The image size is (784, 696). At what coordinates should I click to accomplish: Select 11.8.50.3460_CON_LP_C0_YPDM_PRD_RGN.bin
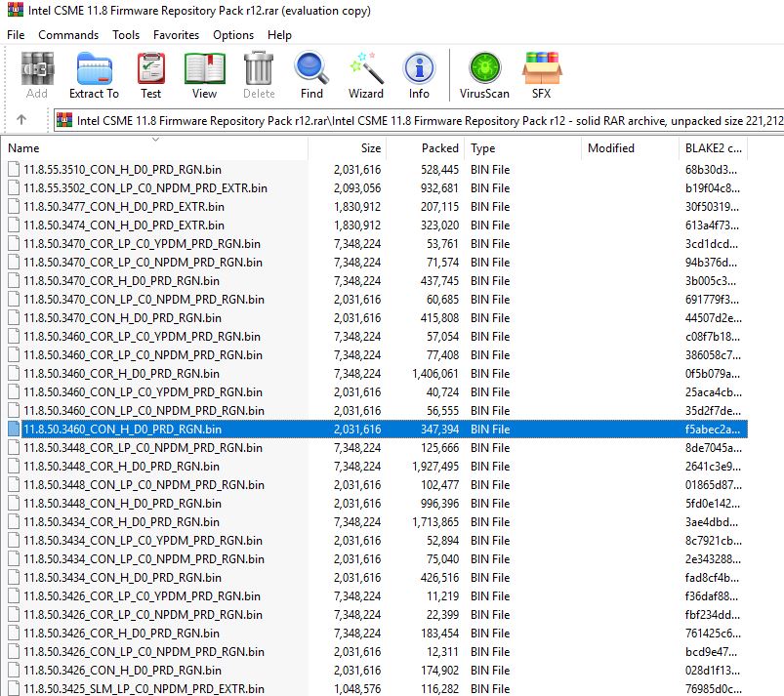click(x=143, y=392)
